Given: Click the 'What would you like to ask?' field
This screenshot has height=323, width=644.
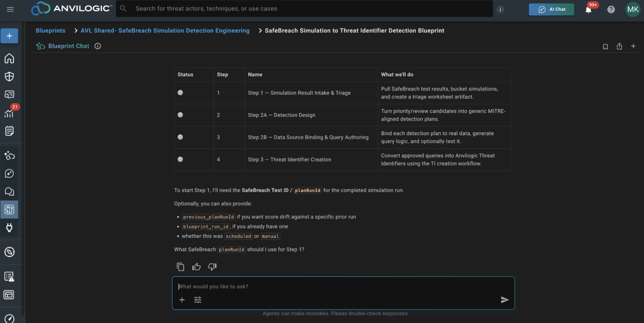Looking at the screenshot, I should click(x=343, y=286).
